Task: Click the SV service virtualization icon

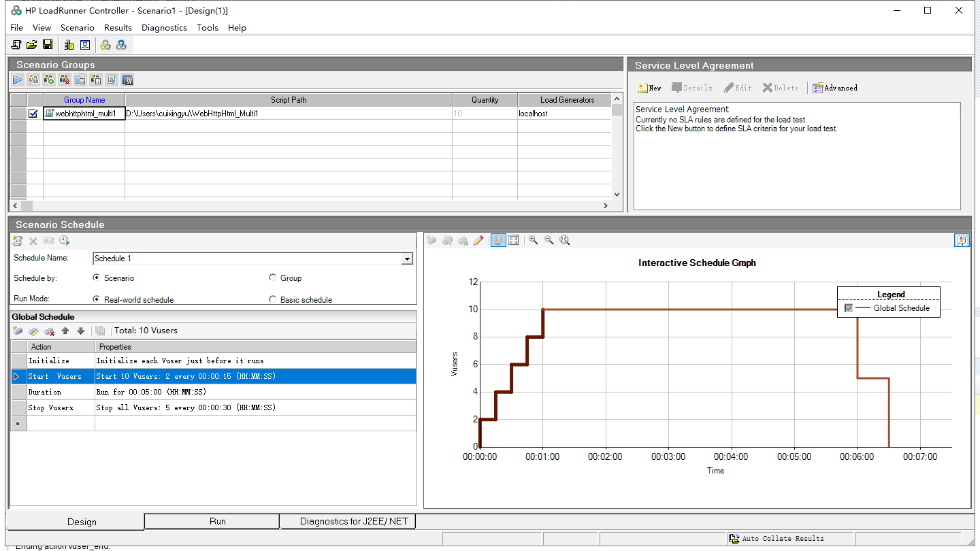Action: click(127, 80)
